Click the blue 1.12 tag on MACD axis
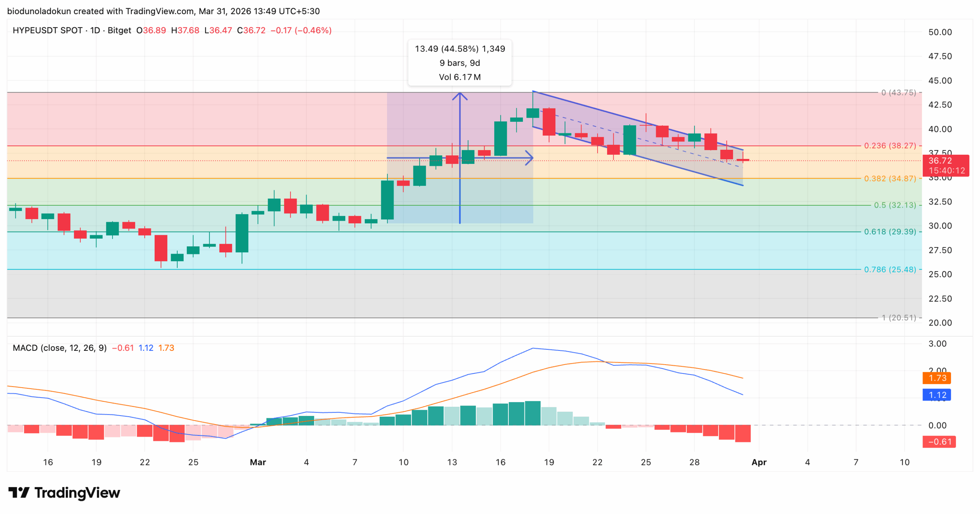The width and height of the screenshot is (980, 514). [937, 395]
